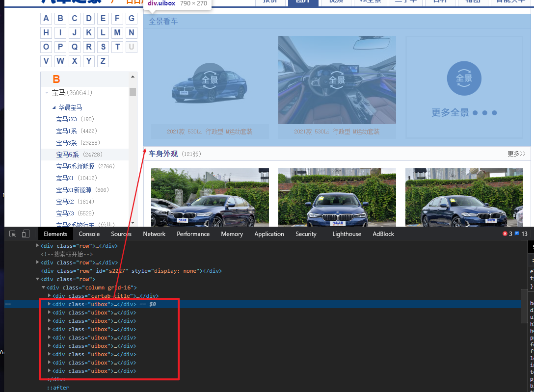The image size is (534, 392).
Task: Open 宝马X2 model link
Action: tap(65, 202)
